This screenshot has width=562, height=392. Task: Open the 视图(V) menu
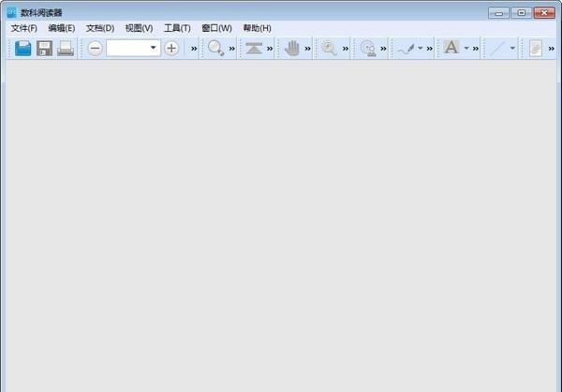click(x=139, y=28)
